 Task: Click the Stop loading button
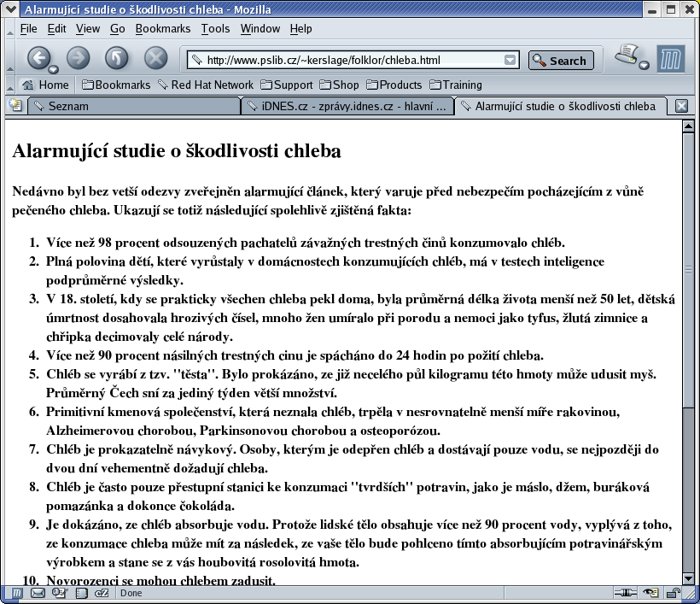point(156,58)
